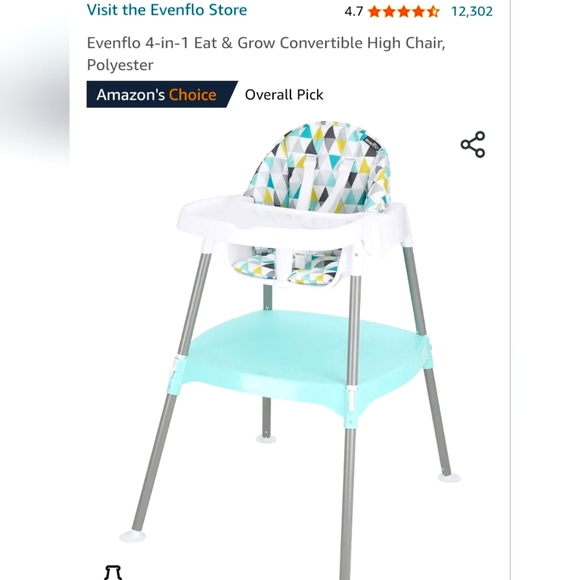The height and width of the screenshot is (580, 580).
Task: Open the Visit the Evenflo Store link
Action: click(x=166, y=10)
